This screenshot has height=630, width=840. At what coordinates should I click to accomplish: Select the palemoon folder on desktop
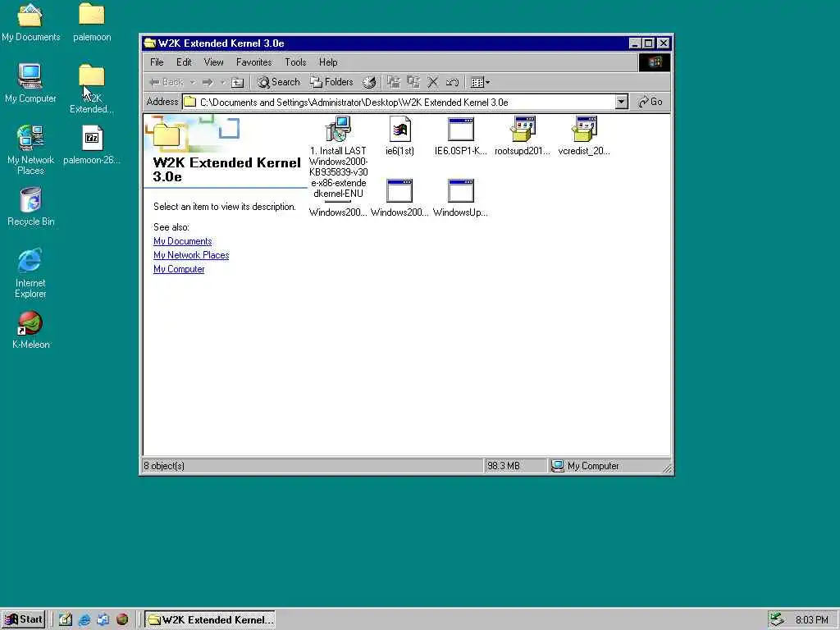(92, 23)
